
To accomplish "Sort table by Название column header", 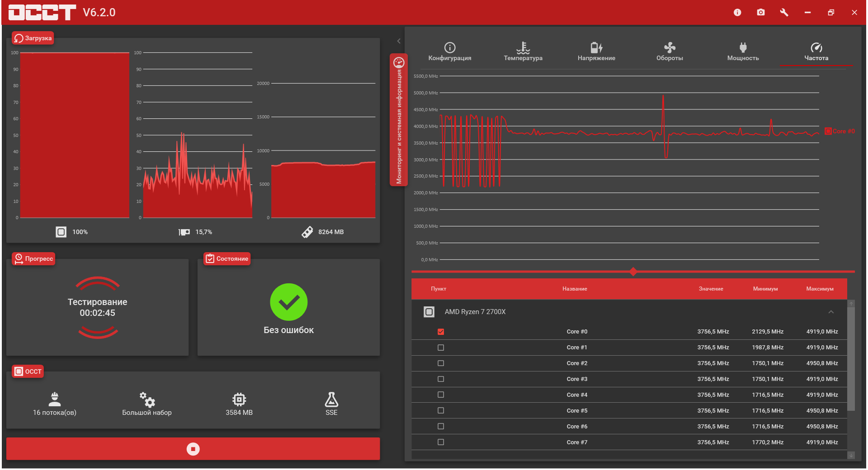I will (x=575, y=289).
